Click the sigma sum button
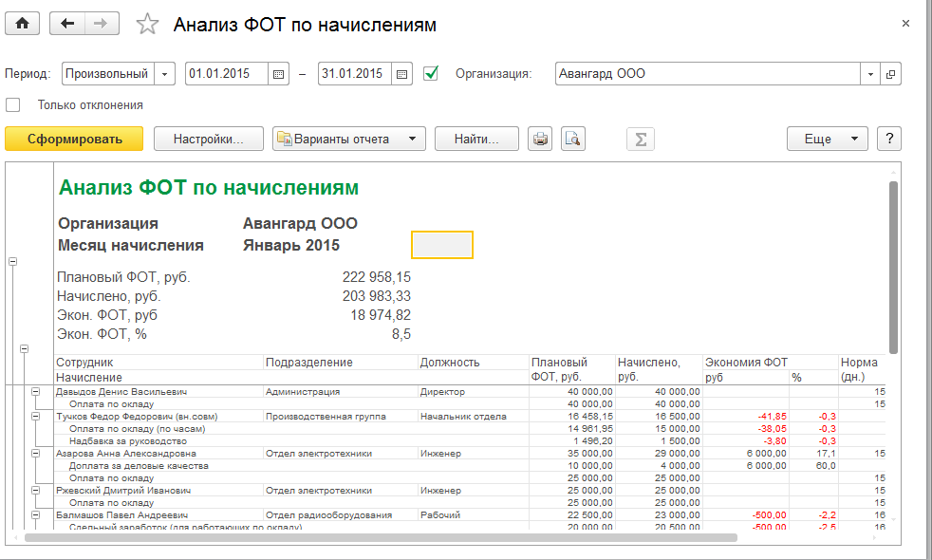The width and height of the screenshot is (932, 560). pos(641,140)
